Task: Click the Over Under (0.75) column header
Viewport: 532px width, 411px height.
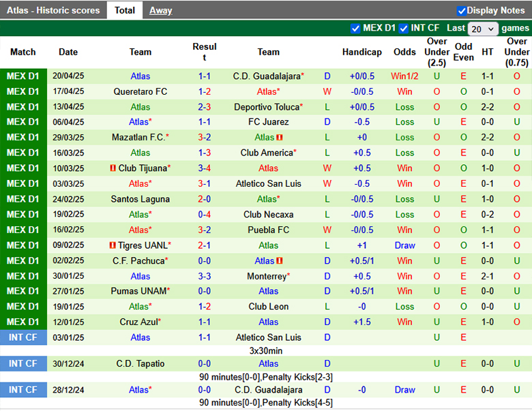Action: pyautogui.click(x=517, y=52)
